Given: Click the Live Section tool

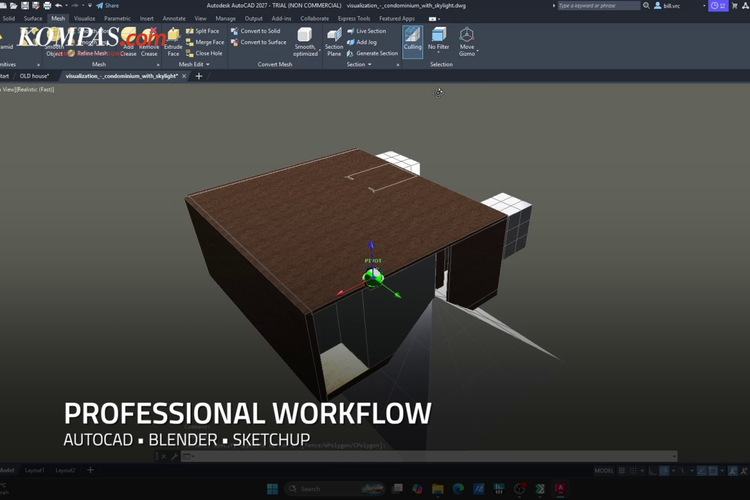Looking at the screenshot, I should tap(366, 31).
